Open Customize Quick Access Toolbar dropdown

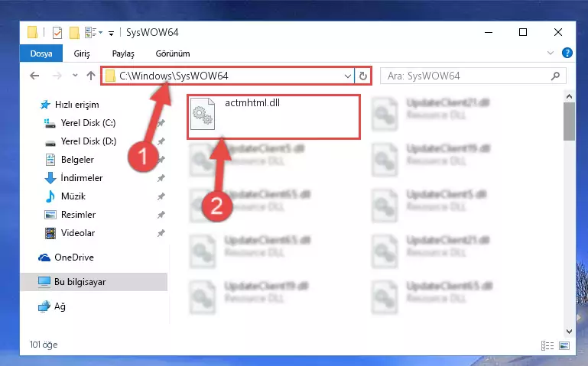pos(111,34)
